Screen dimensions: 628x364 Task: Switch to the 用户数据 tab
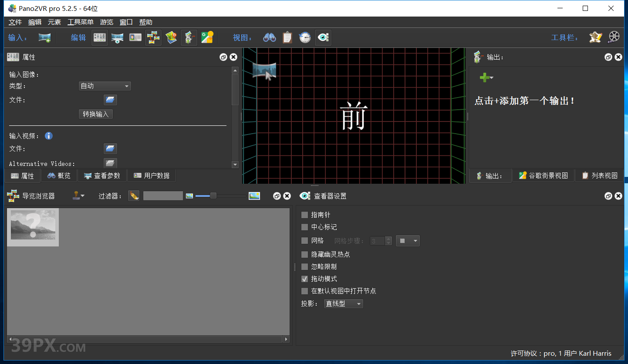[152, 176]
